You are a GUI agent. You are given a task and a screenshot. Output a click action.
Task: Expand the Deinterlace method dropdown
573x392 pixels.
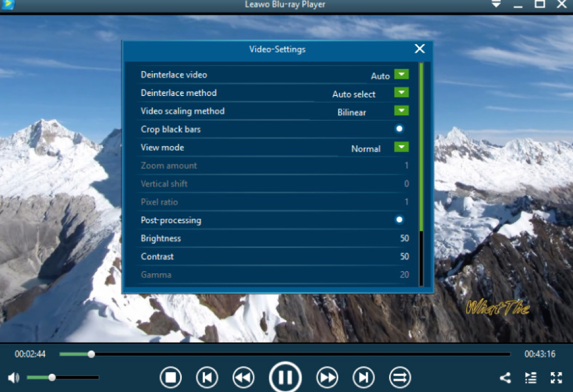(401, 93)
